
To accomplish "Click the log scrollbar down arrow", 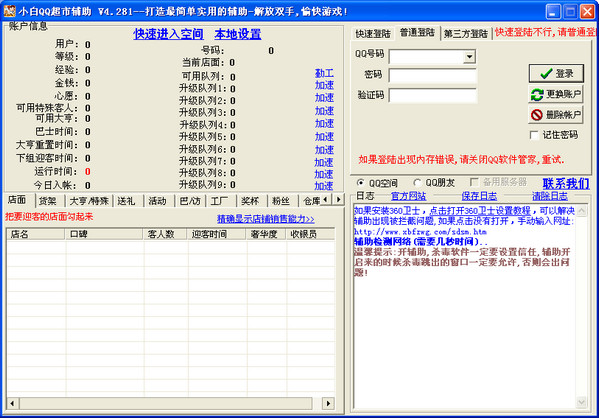I will point(581,402).
